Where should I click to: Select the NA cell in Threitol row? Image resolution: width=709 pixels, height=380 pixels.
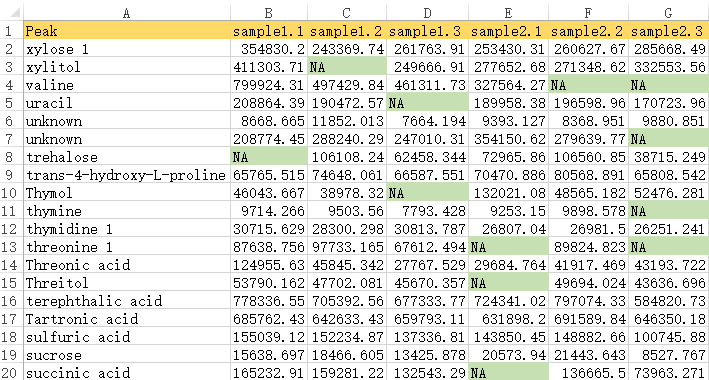click(508, 283)
